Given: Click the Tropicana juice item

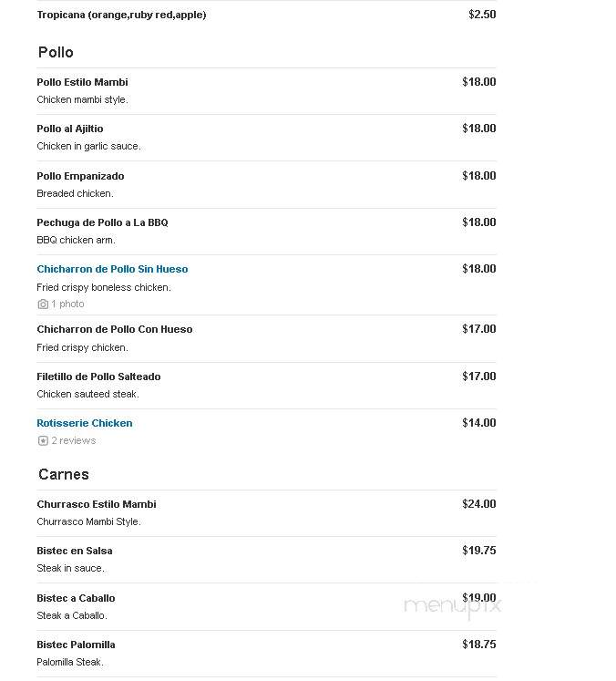Looking at the screenshot, I should click(121, 15).
